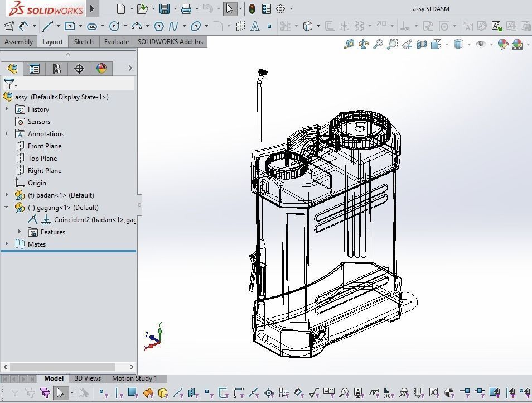
Task: Click the Edit Appearance color icon
Action: point(503,44)
